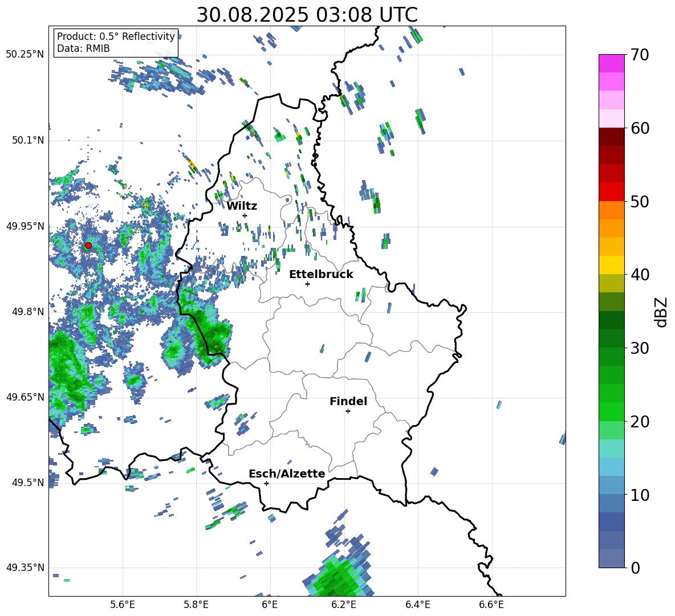
Task: Click the 6°E longitude label
Action: tap(270, 605)
